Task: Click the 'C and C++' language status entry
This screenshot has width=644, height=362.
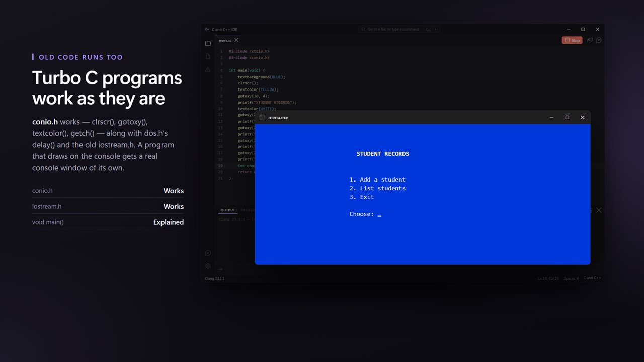Action: pos(592,278)
